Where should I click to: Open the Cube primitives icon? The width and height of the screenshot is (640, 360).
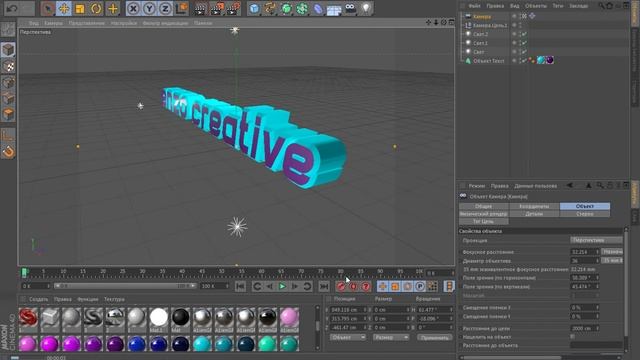[254, 9]
